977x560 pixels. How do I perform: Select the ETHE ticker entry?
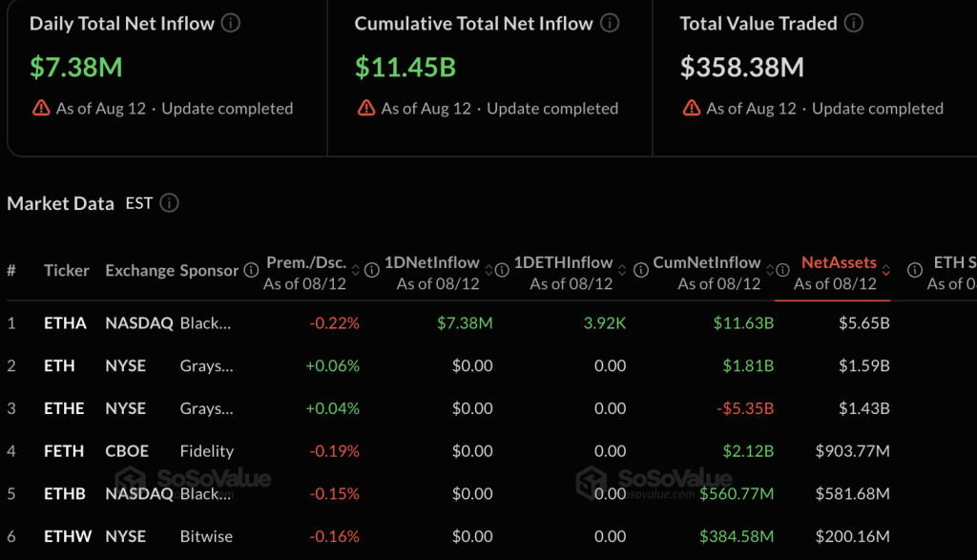click(x=64, y=408)
